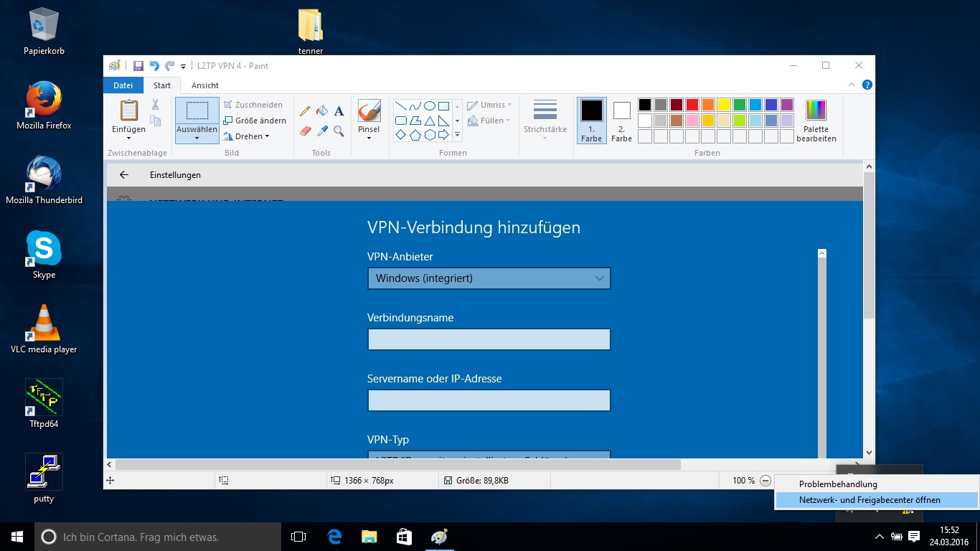Viewport: 980px width, 551px height.
Task: Choose 2. Farbe background color box
Action: pyautogui.click(x=621, y=121)
